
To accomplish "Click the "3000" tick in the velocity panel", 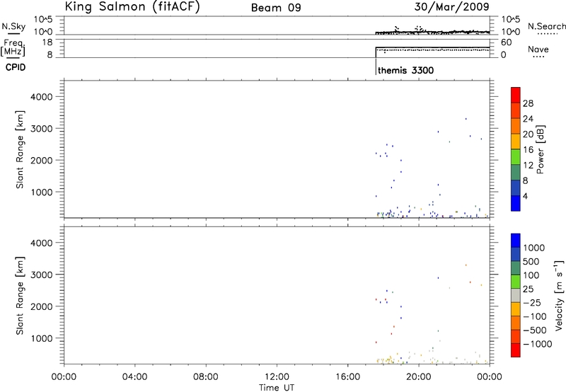I will coord(42,275).
